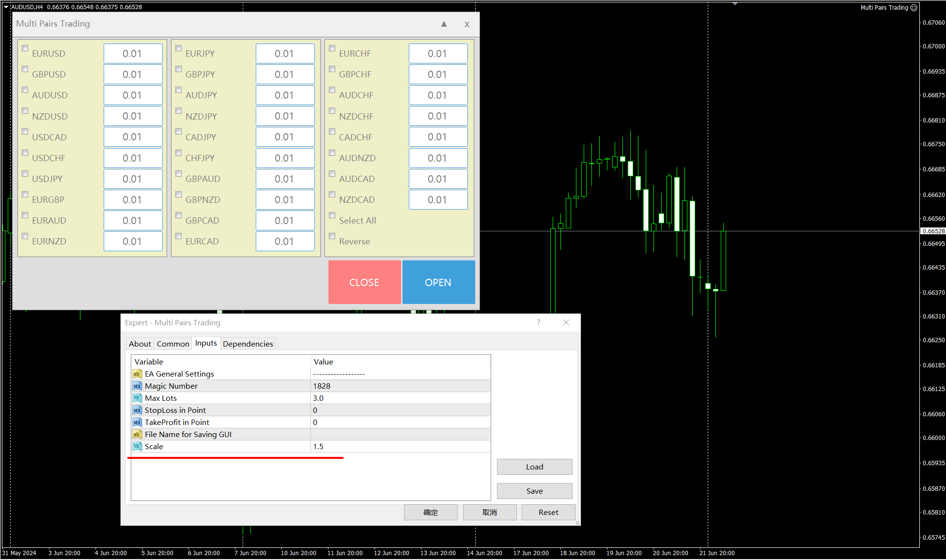The width and height of the screenshot is (946, 560).
Task: Open the chart menu arrow beside AUDUSD,H4
Action: coord(6,7)
